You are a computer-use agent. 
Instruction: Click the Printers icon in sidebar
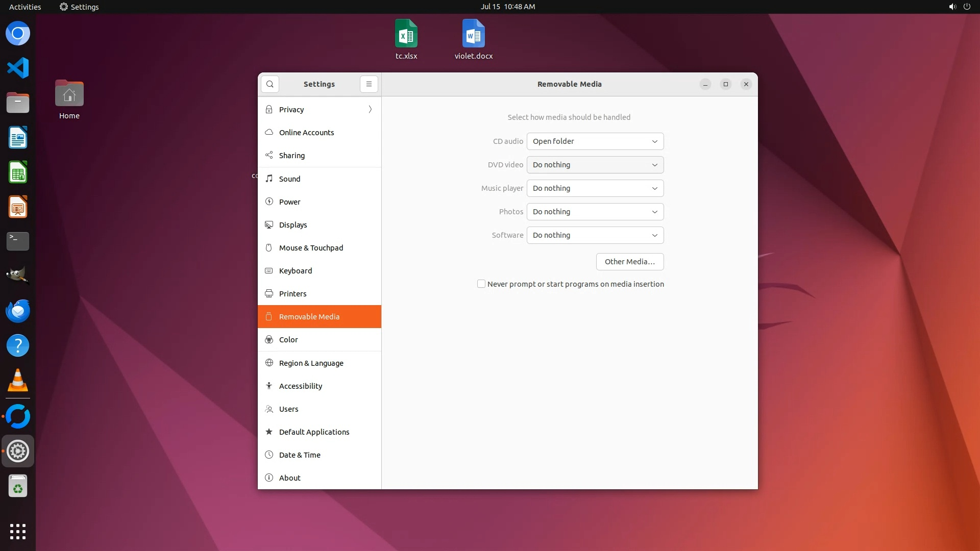coord(269,293)
